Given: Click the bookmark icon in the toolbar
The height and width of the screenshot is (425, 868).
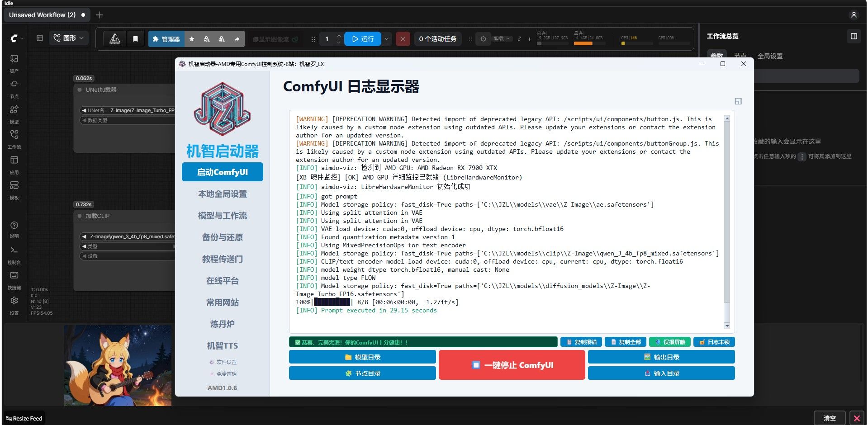Looking at the screenshot, I should [x=135, y=39].
